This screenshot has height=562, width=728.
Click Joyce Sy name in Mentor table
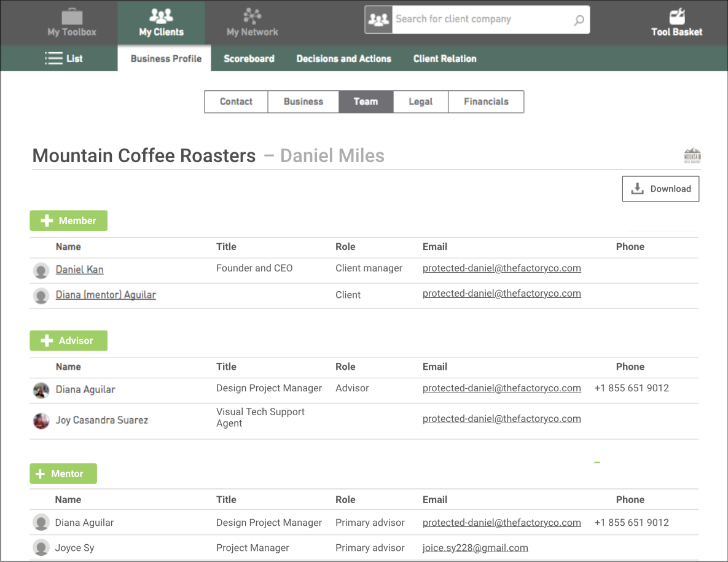[x=74, y=548]
